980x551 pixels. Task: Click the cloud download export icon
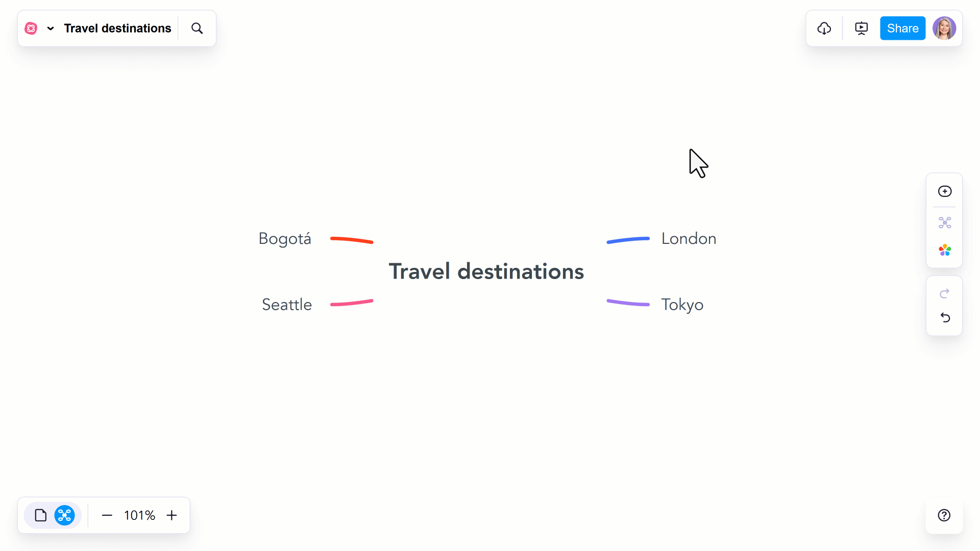pos(824,29)
